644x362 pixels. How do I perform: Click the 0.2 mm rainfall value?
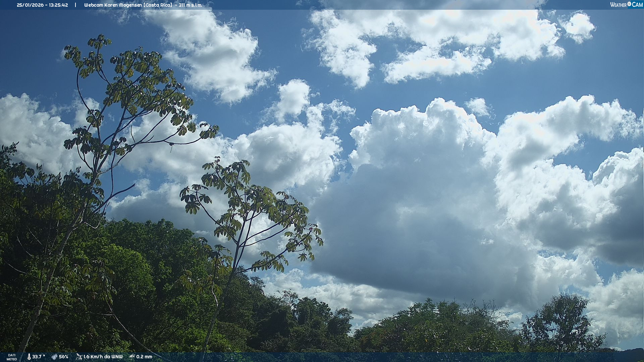tap(144, 357)
